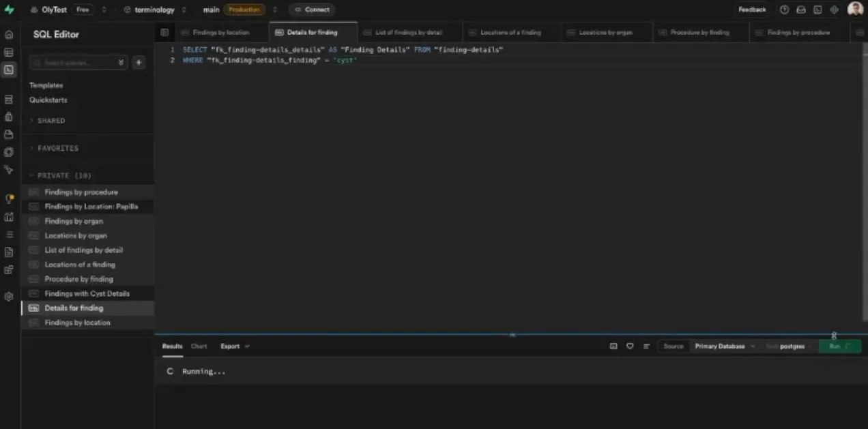This screenshot has height=429, width=868.
Task: Click the Production environment badge
Action: point(244,10)
